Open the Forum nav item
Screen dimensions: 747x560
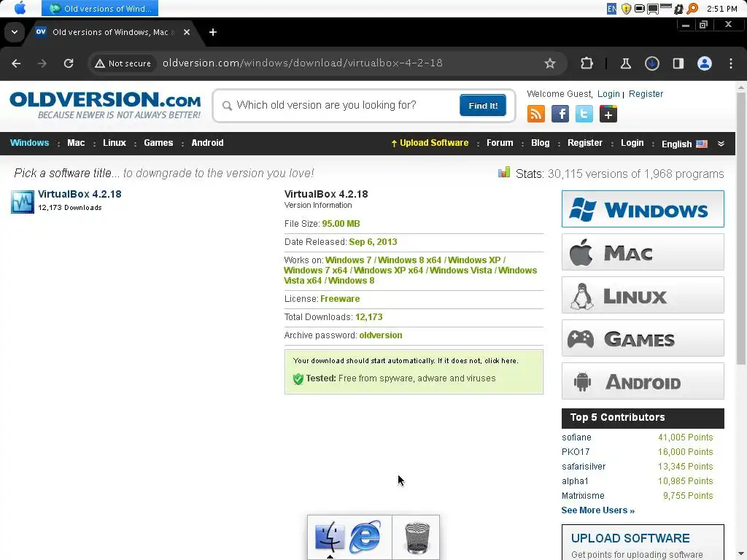[x=500, y=143]
